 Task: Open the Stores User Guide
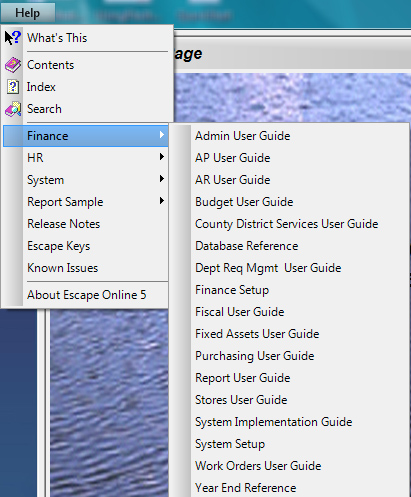tap(290, 400)
